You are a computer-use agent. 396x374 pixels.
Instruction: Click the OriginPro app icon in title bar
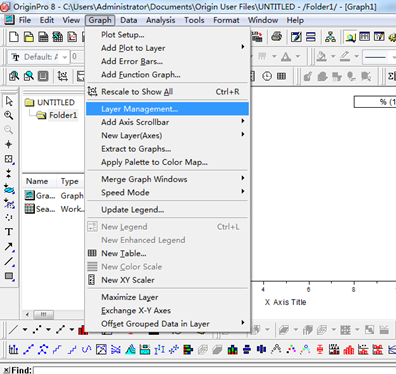coord(5,6)
